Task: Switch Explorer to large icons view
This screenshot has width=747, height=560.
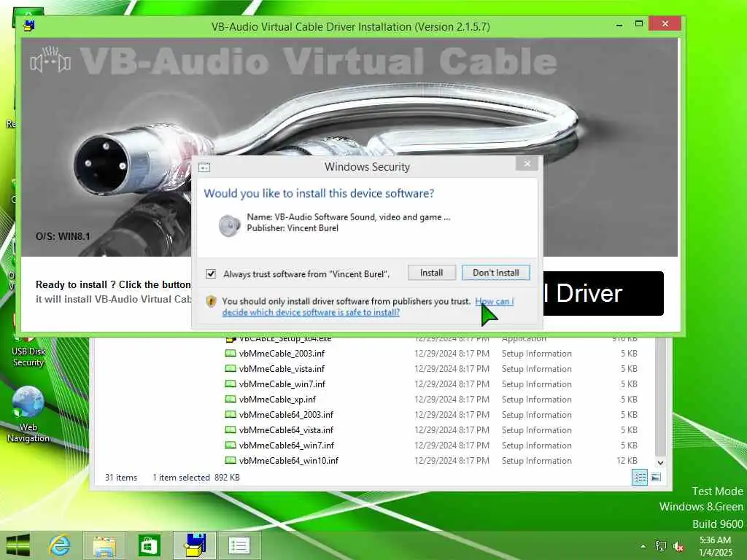Action: [656, 477]
